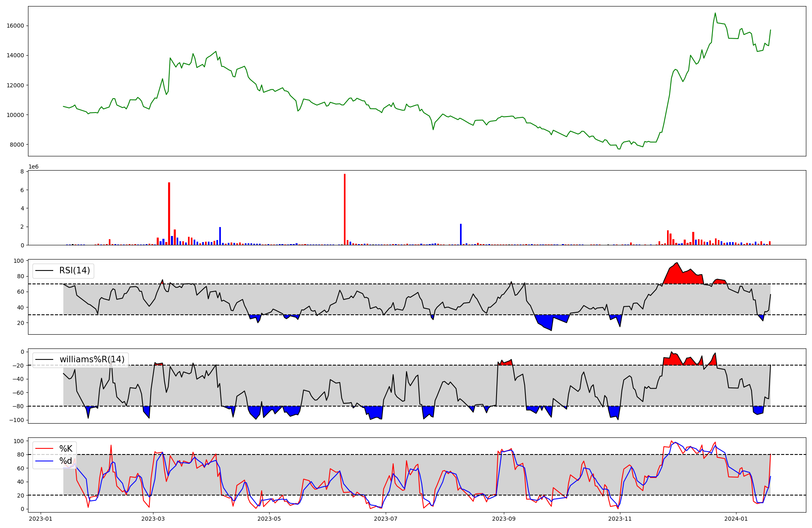Click the March 2023 red volume spike
Image resolution: width=812 pixels, height=528 pixels.
169,213
